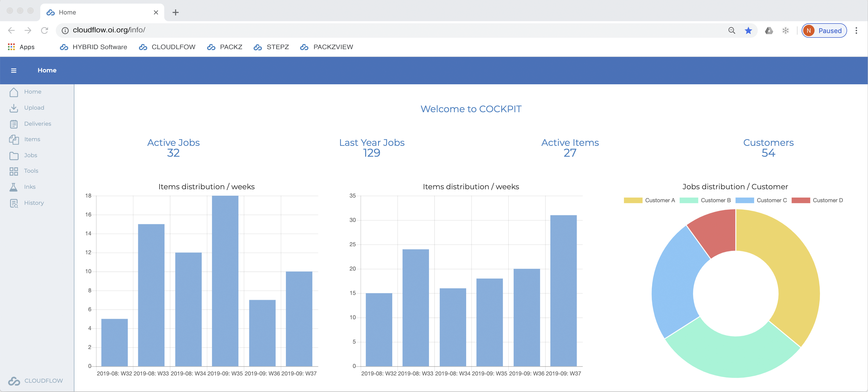Open the Paused profile menu
This screenshot has height=392, width=868.
[x=824, y=31]
